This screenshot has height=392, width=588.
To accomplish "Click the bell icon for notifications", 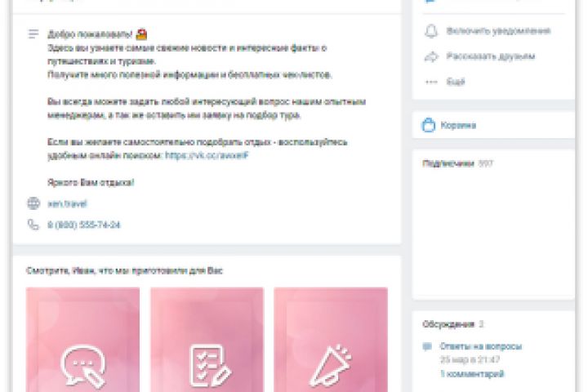I will coord(431,31).
